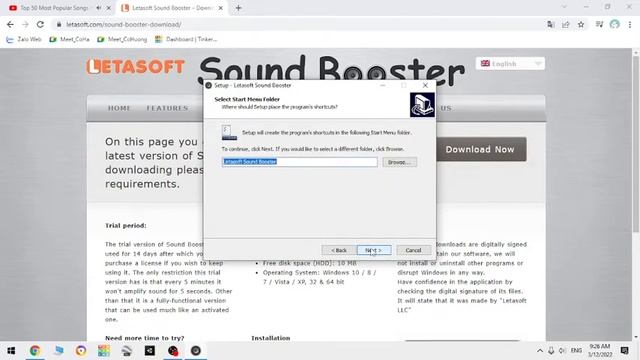Click the Setup dialog title bar icon
The width and height of the screenshot is (640, 360).
click(209, 85)
